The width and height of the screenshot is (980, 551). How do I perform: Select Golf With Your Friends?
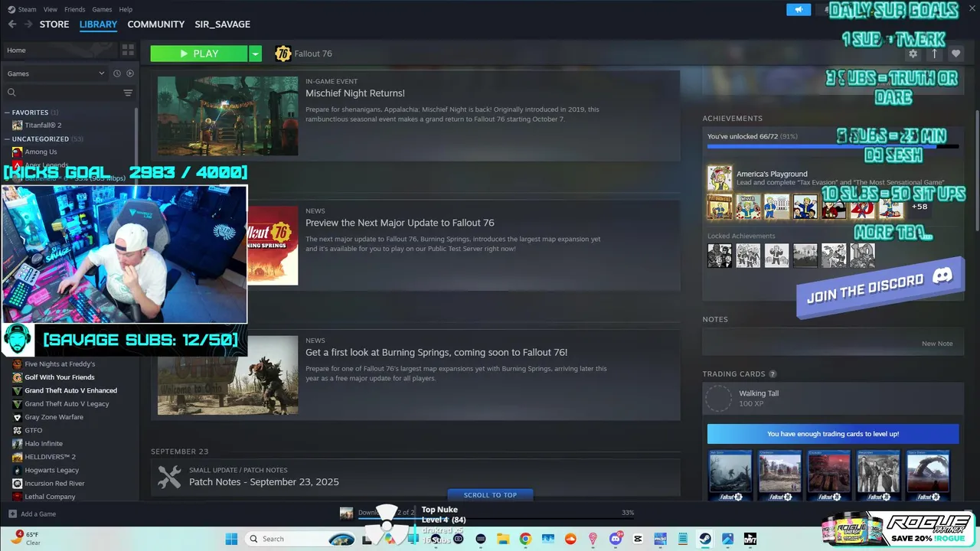pyautogui.click(x=60, y=377)
